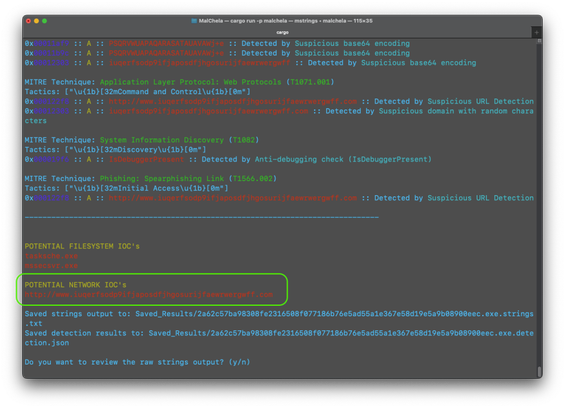Click the terminal vertical scrollbar thumb

point(539,371)
